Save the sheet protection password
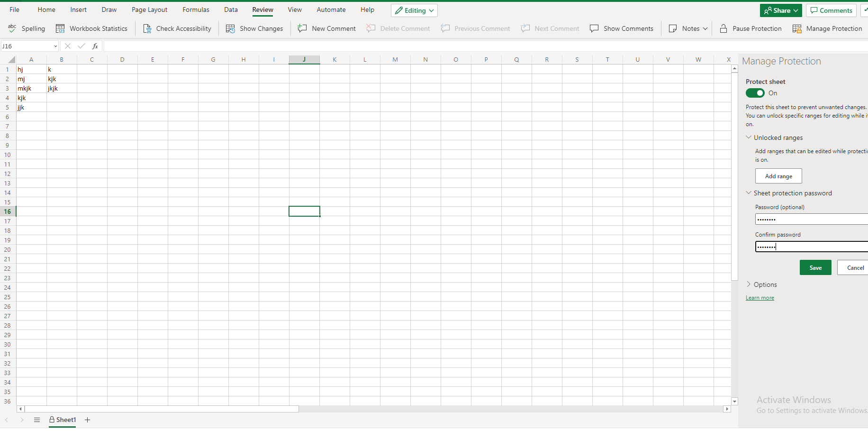 815,267
